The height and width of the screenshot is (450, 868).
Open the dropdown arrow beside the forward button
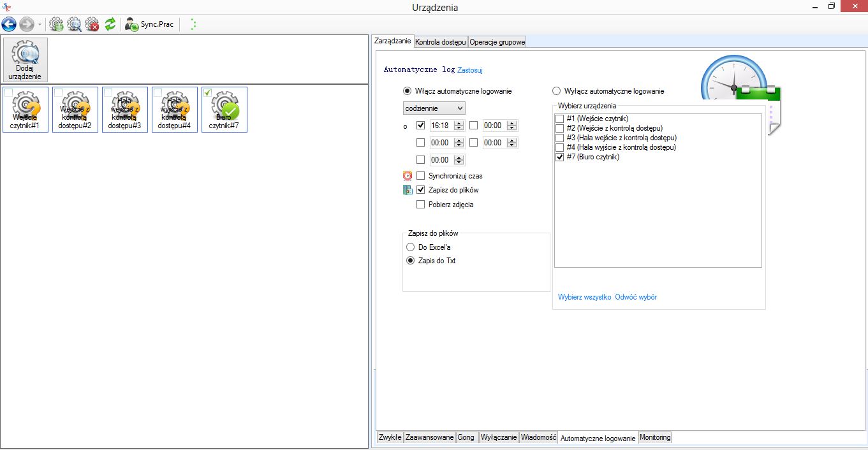40,25
